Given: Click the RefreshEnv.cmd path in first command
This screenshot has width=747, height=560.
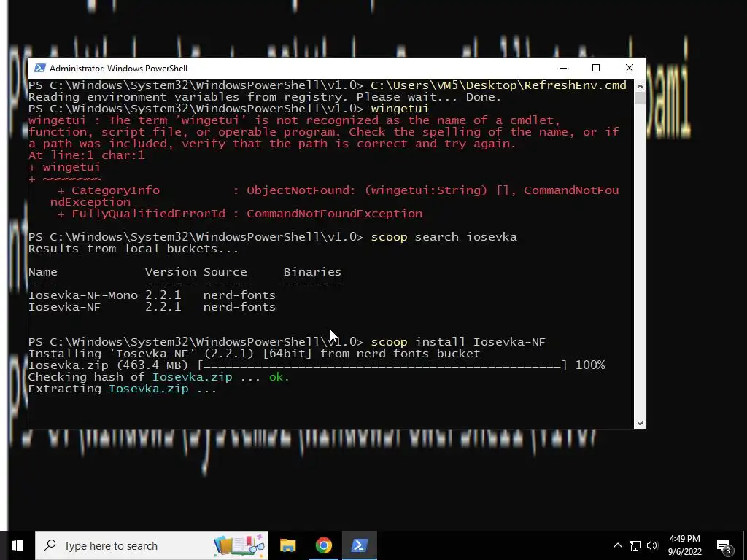Looking at the screenshot, I should pyautogui.click(x=498, y=85).
